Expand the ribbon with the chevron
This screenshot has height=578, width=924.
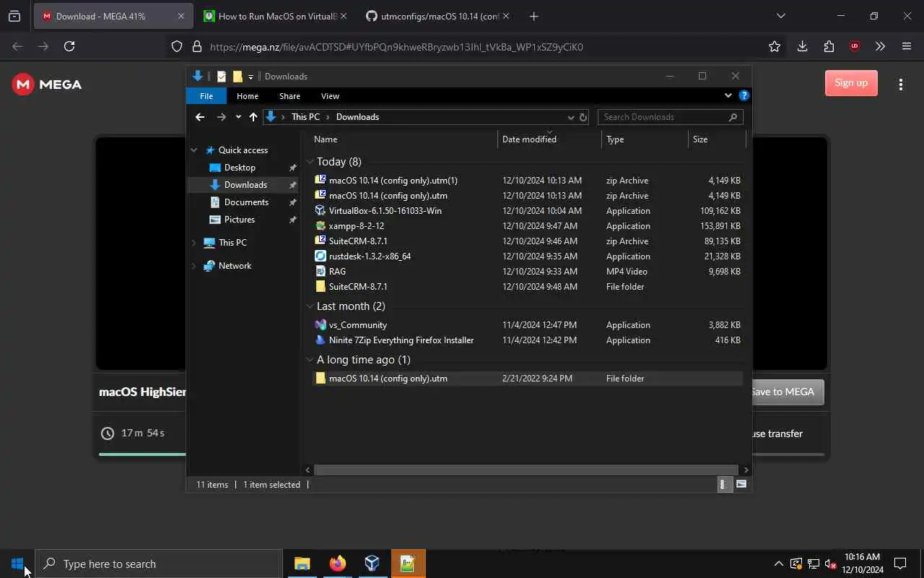728,95
